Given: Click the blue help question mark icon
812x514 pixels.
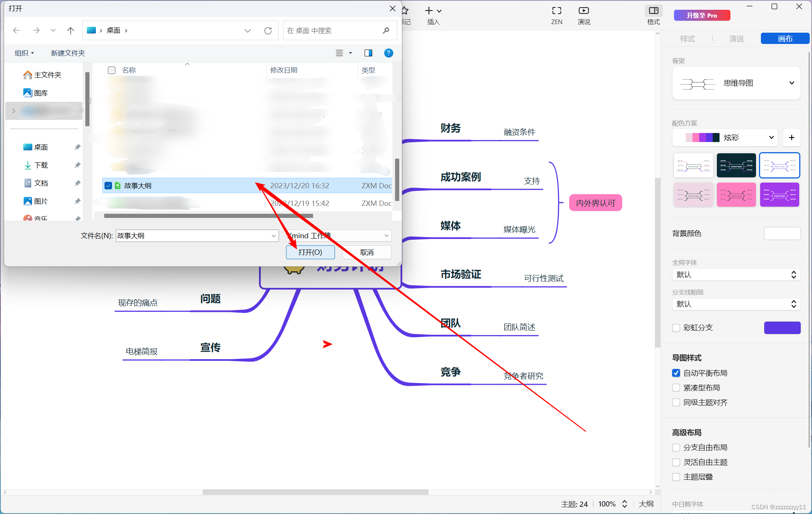Looking at the screenshot, I should tap(388, 53).
